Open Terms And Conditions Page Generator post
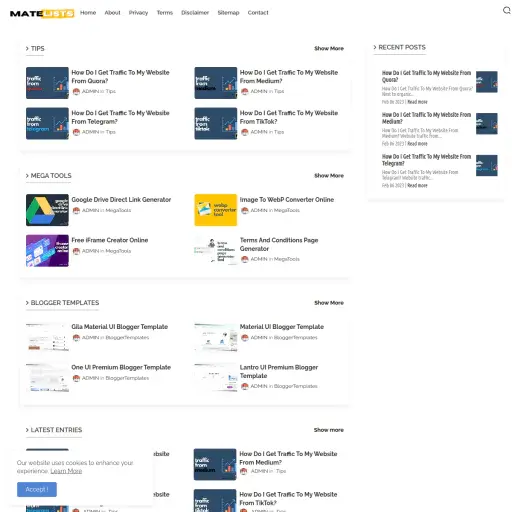The height and width of the screenshot is (512, 512). click(279, 244)
